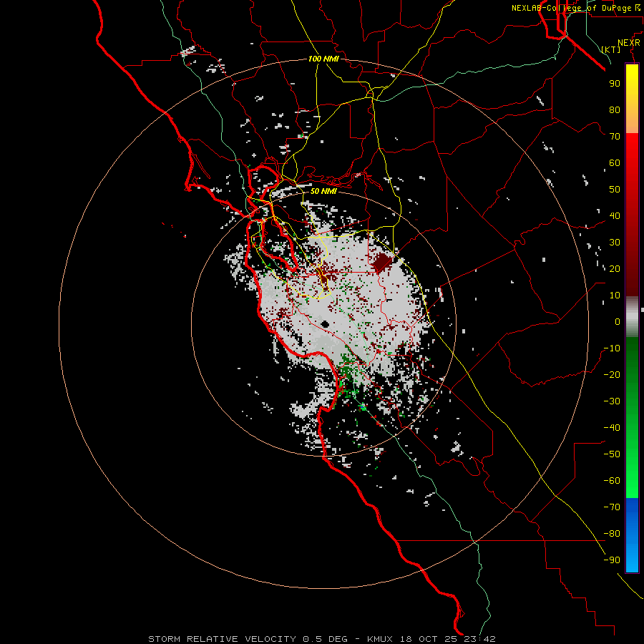644x644 pixels.
Task: Select the red segment of the color bar
Action: coord(632,215)
